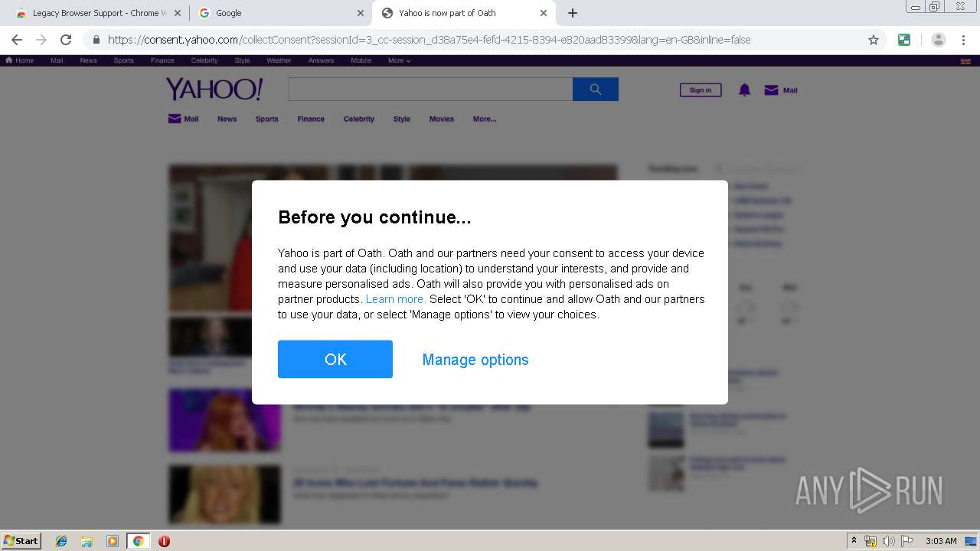The height and width of the screenshot is (551, 980).
Task: Click the address bar URL field
Action: 482,40
